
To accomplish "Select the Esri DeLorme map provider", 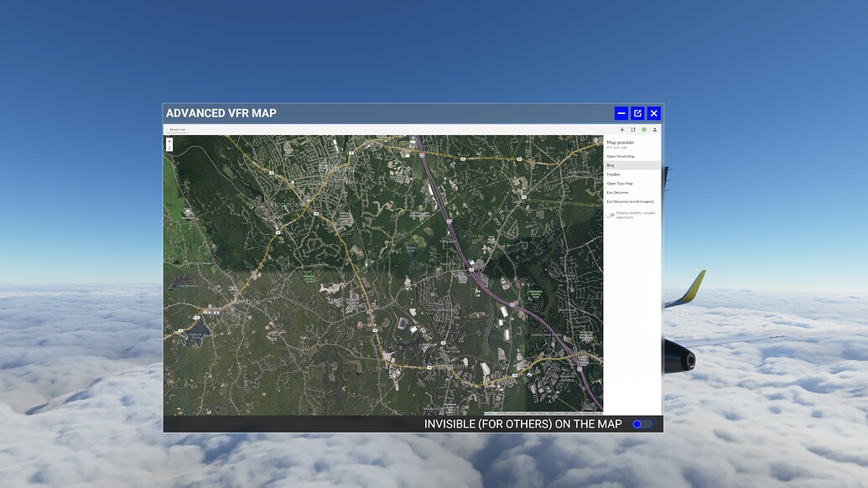I will [x=617, y=192].
